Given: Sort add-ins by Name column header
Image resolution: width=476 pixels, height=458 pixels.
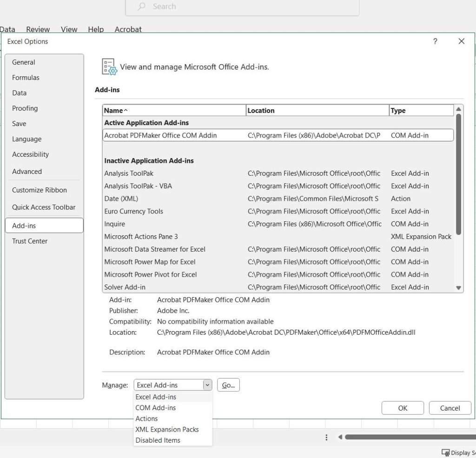Looking at the screenshot, I should coord(174,111).
